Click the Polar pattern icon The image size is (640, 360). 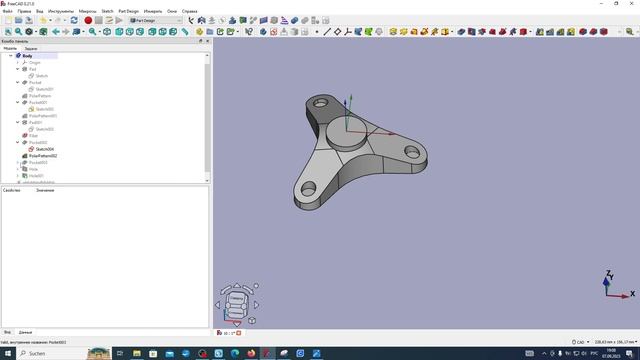click(560, 32)
